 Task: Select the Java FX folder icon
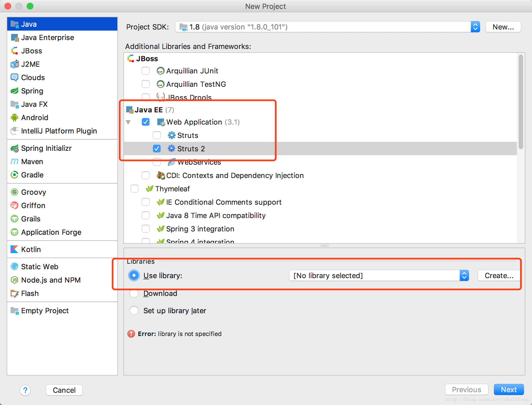[x=14, y=104]
